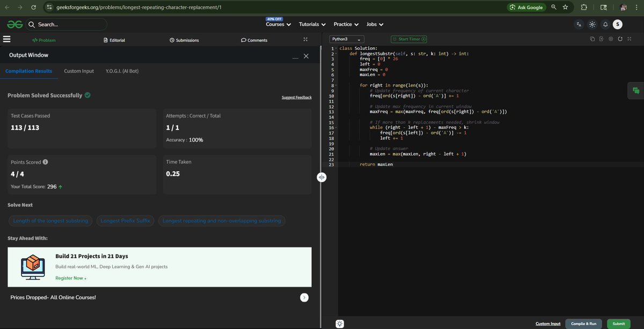Bookmark this page with the star icon

pos(565,8)
